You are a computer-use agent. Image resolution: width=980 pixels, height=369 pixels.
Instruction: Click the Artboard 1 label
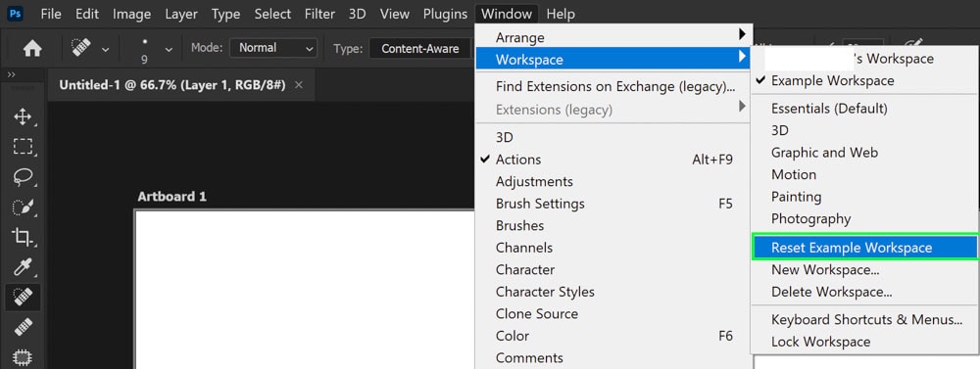171,197
